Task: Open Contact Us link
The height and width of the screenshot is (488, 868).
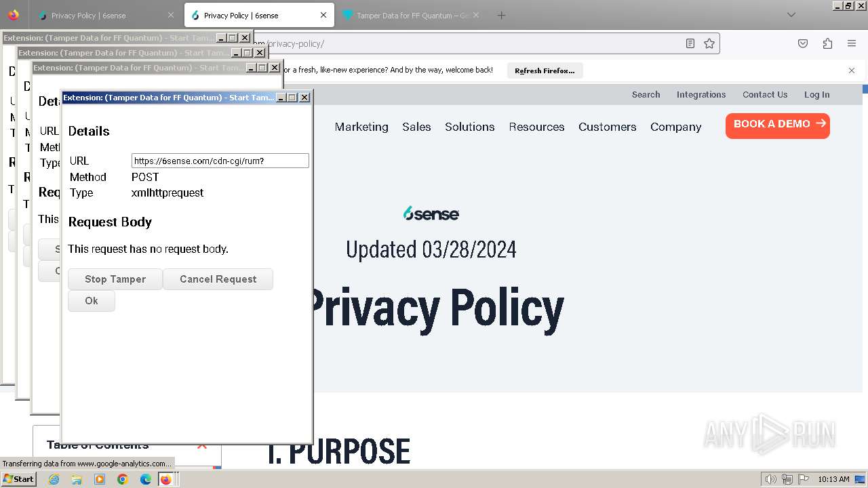Action: [x=765, y=95]
